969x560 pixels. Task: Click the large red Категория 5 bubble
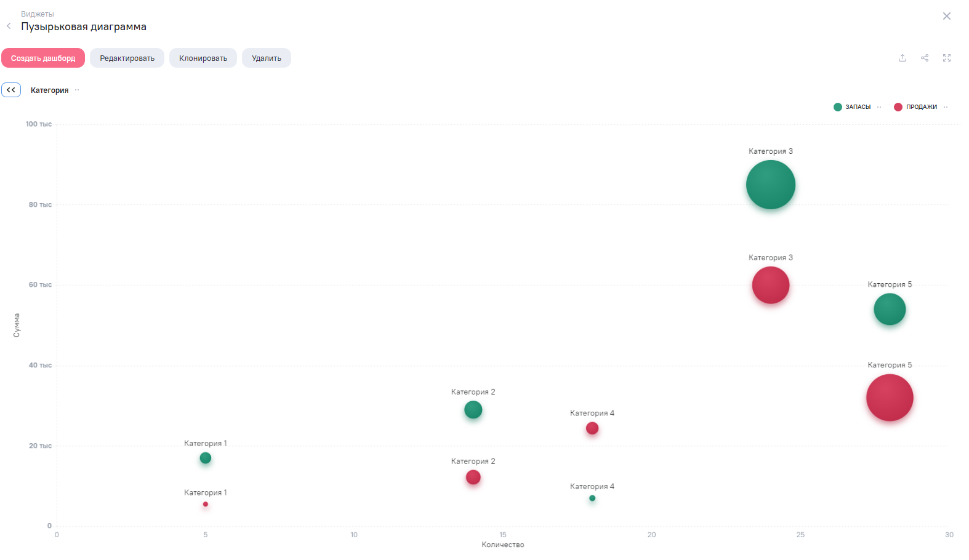click(x=889, y=398)
